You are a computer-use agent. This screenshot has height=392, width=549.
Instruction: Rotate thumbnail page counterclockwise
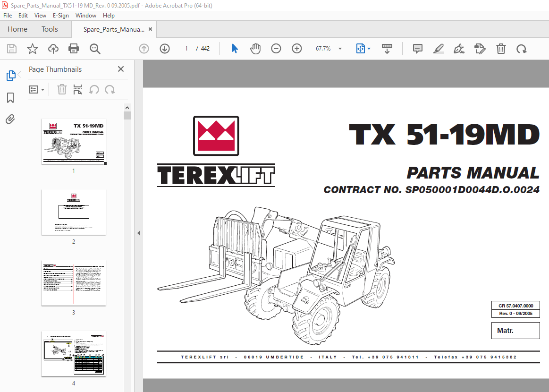coord(94,90)
